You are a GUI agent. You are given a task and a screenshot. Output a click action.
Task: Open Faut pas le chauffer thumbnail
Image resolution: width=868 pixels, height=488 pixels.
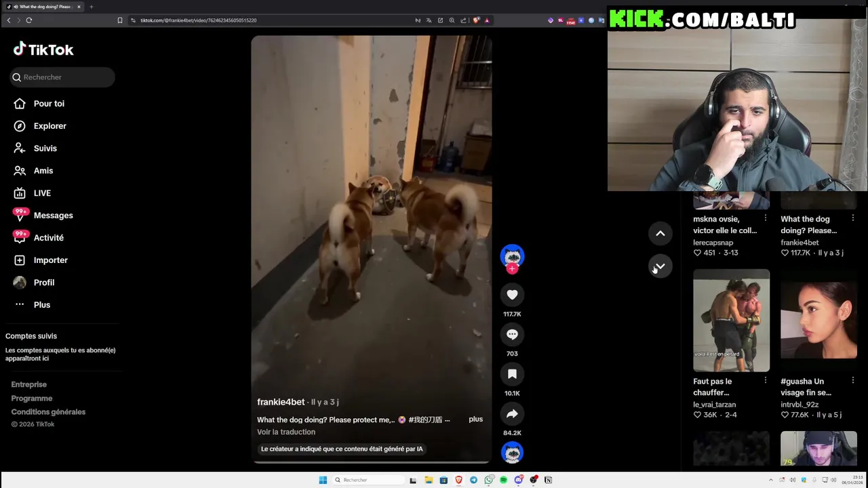point(731,321)
